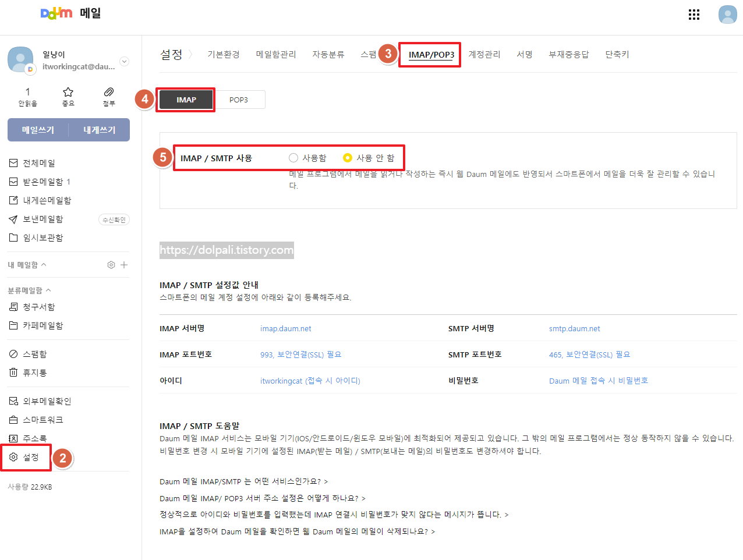This screenshot has height=560, width=743.
Task: Open the app launcher grid at top right
Action: [x=694, y=15]
